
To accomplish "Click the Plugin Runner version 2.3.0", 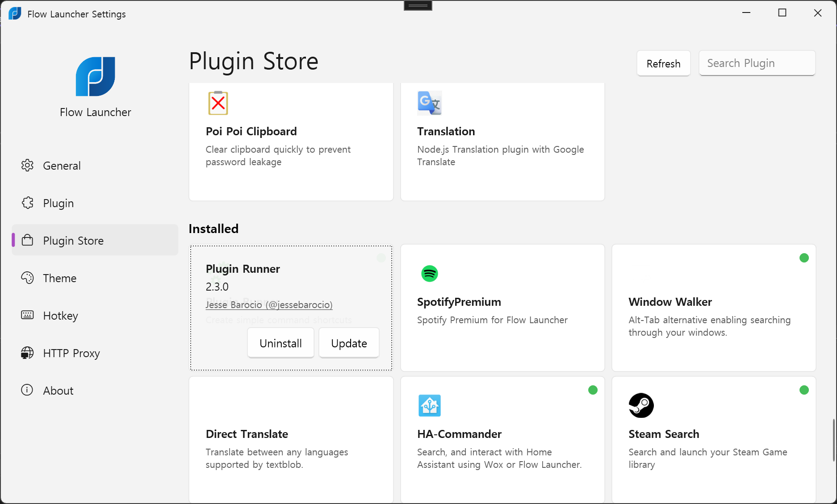I will [x=217, y=287].
